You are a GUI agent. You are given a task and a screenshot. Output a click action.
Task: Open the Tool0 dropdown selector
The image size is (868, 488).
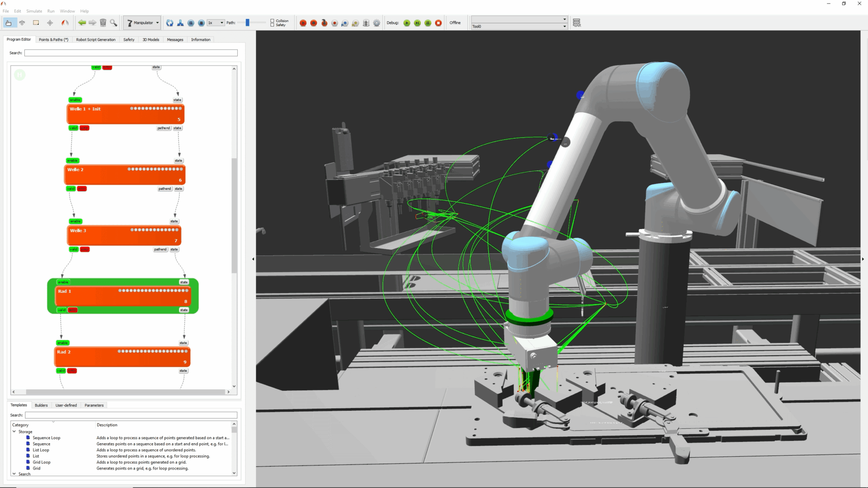(562, 26)
